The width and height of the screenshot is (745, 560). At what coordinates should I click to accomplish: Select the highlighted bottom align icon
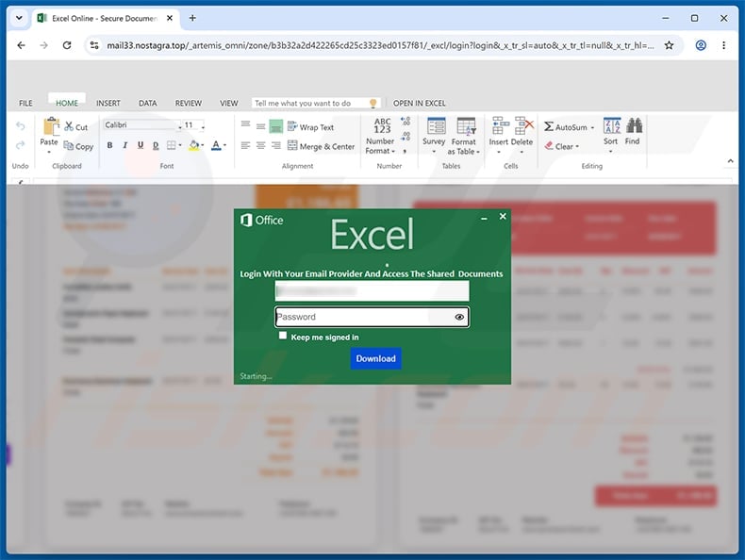tap(276, 126)
